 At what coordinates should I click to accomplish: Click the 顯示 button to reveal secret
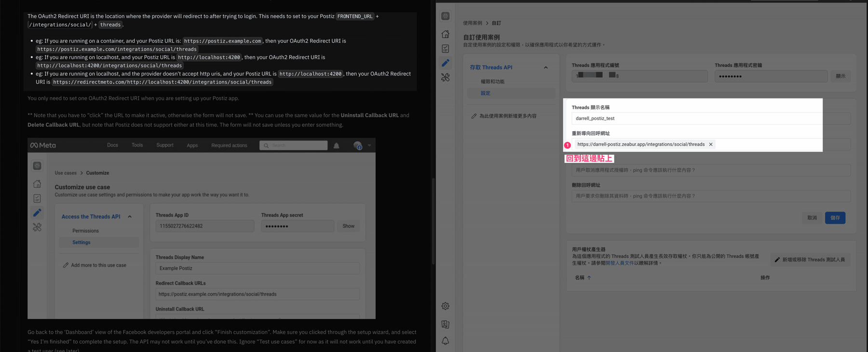841,76
